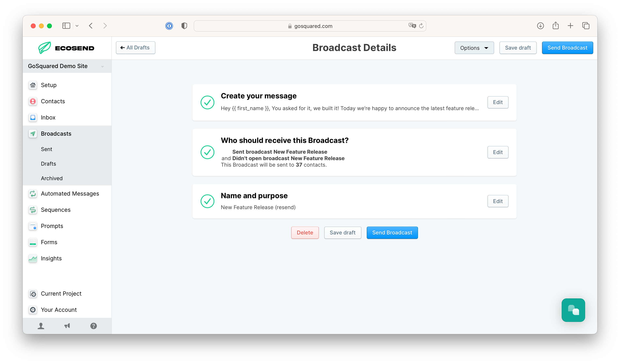Open the 1Password extension icon
This screenshot has width=620, height=364.
[169, 26]
